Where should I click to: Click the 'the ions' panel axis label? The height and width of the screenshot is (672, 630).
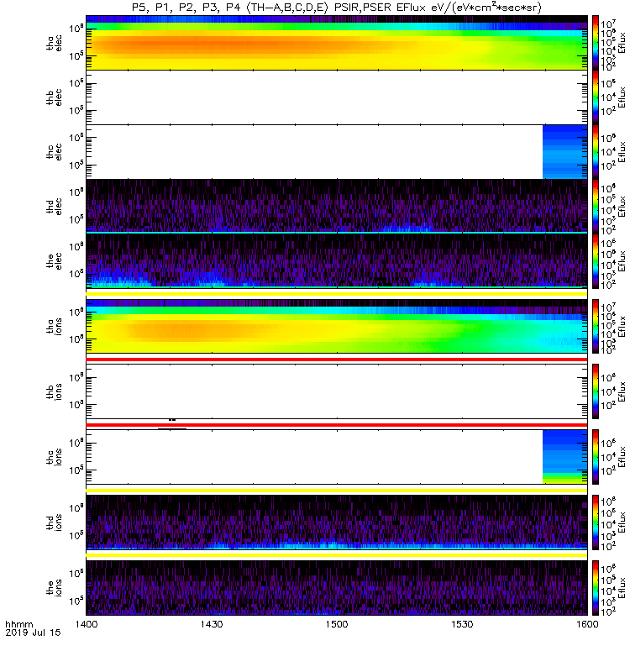point(54,587)
